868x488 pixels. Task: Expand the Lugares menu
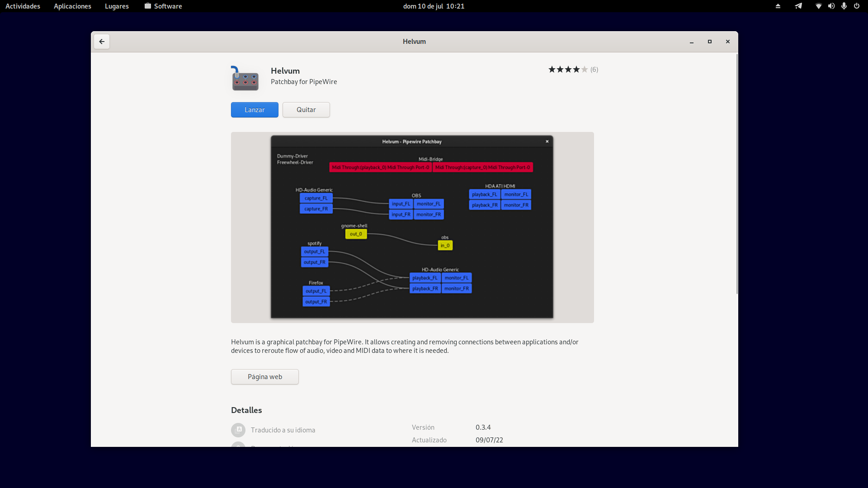coord(117,6)
